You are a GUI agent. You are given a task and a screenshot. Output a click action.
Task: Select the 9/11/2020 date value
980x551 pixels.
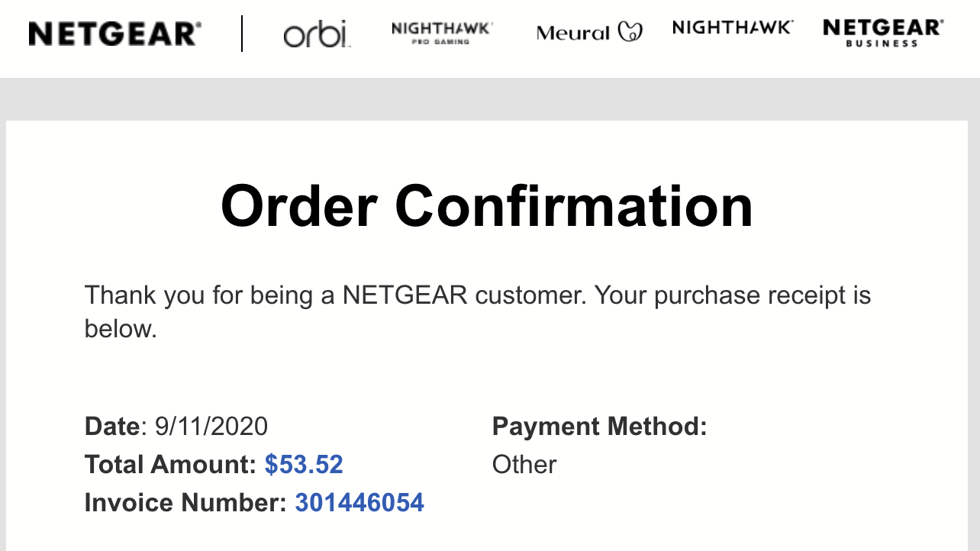(x=211, y=426)
